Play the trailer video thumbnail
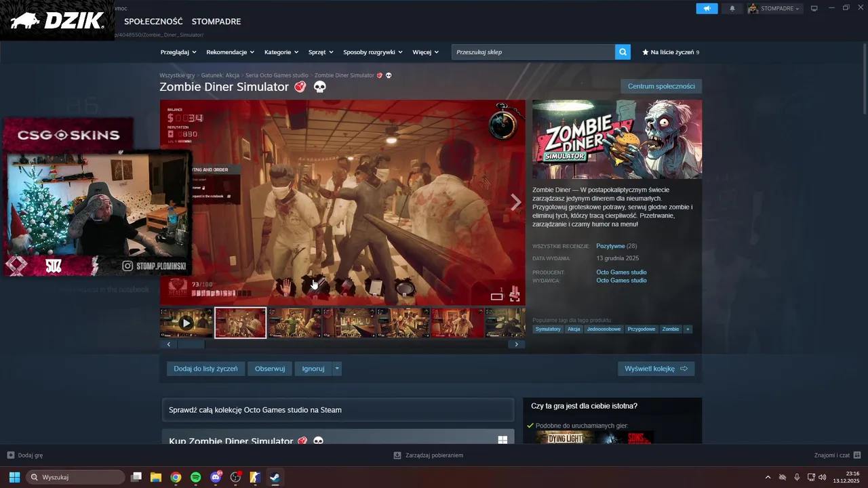Screen dimensions: 868x488 pyautogui.click(x=186, y=323)
